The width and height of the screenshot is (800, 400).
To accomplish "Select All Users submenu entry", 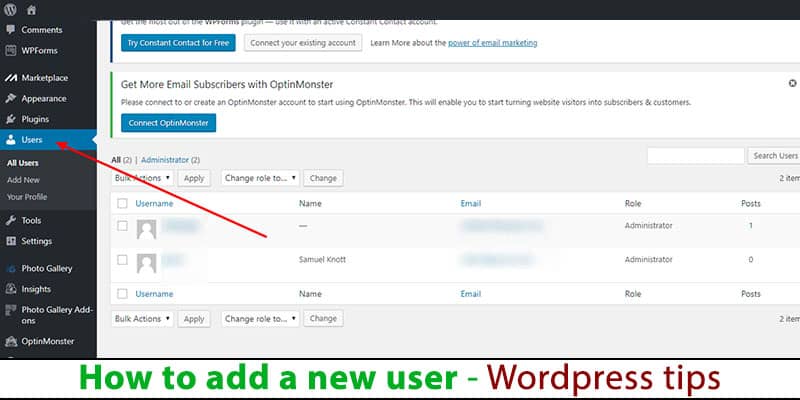I will click(x=23, y=163).
